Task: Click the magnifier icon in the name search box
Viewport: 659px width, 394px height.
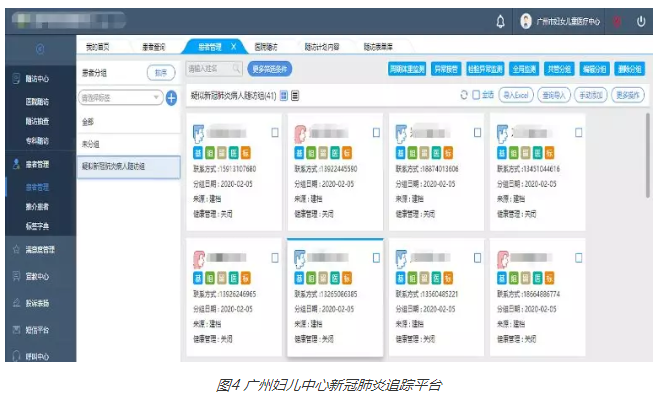Action: [x=237, y=68]
